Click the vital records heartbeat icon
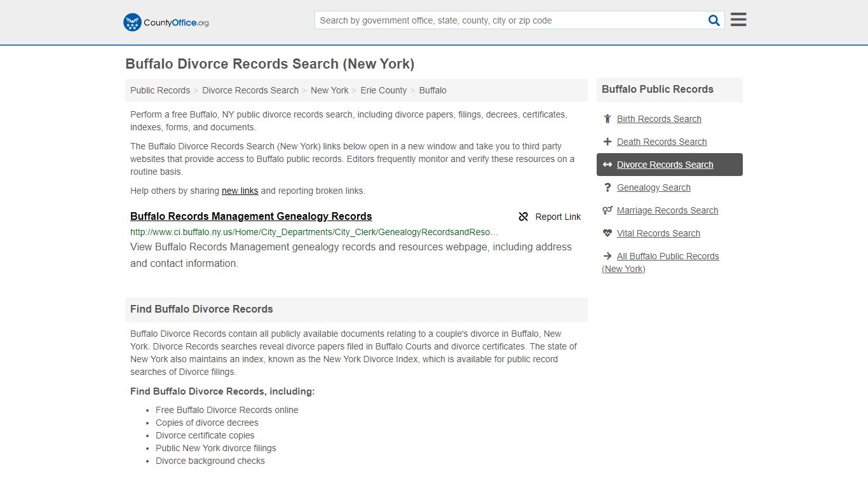 [607, 233]
